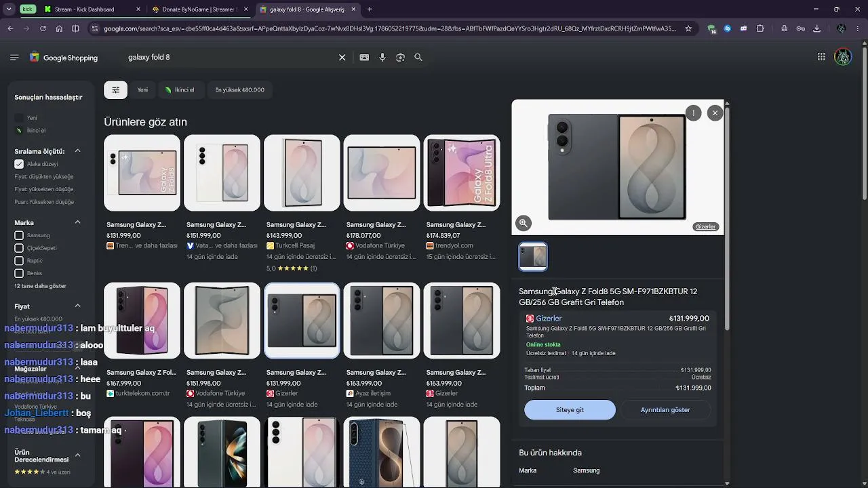Collapse the Sıralama ölçütü section
Screen dimensions: 868x488
coord(77,151)
